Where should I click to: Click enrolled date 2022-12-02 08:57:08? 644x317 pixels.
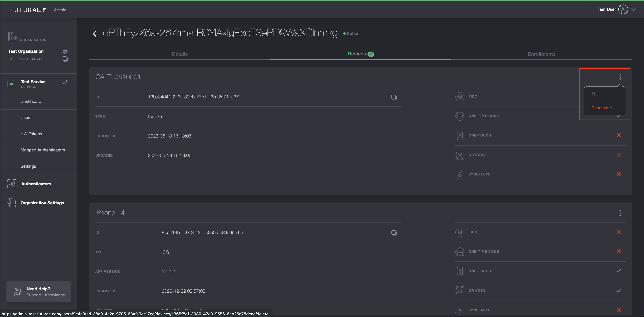coord(184,291)
